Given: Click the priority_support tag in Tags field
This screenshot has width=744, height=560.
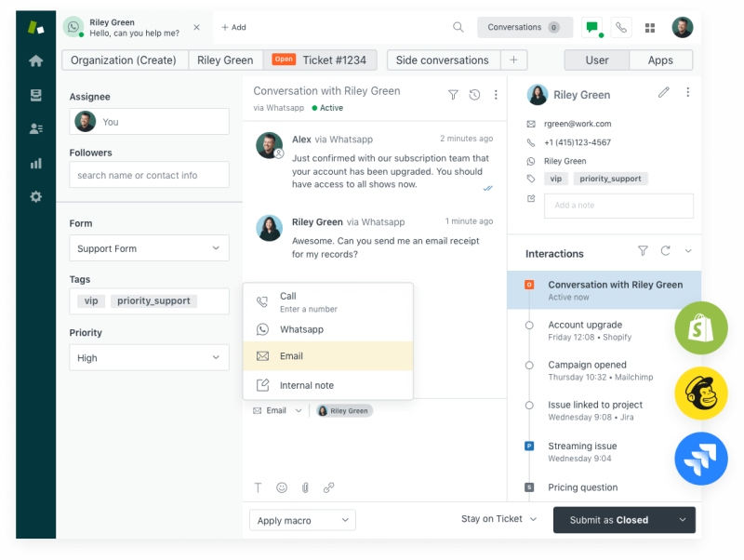Looking at the screenshot, I should [x=153, y=300].
